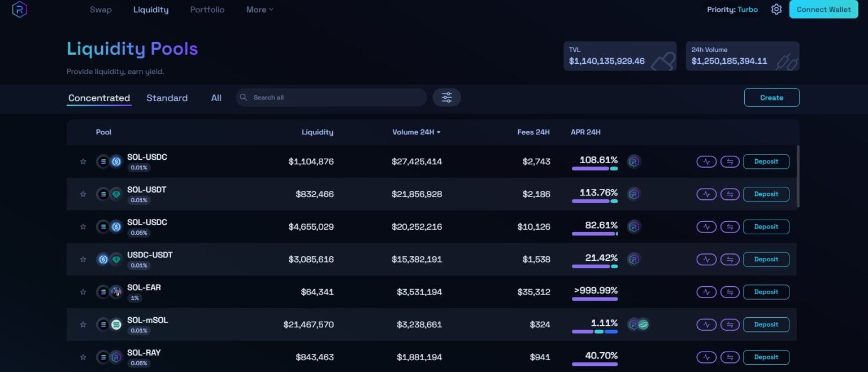Click the swap icon on the USDC-USDT row
Image resolution: width=868 pixels, height=372 pixels.
tap(730, 259)
